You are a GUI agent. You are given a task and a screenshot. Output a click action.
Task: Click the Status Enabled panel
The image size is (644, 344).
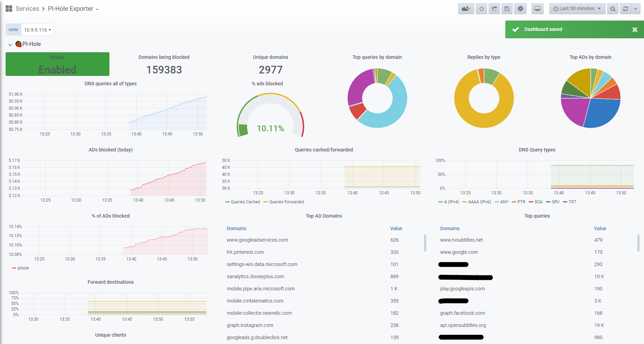(x=58, y=64)
